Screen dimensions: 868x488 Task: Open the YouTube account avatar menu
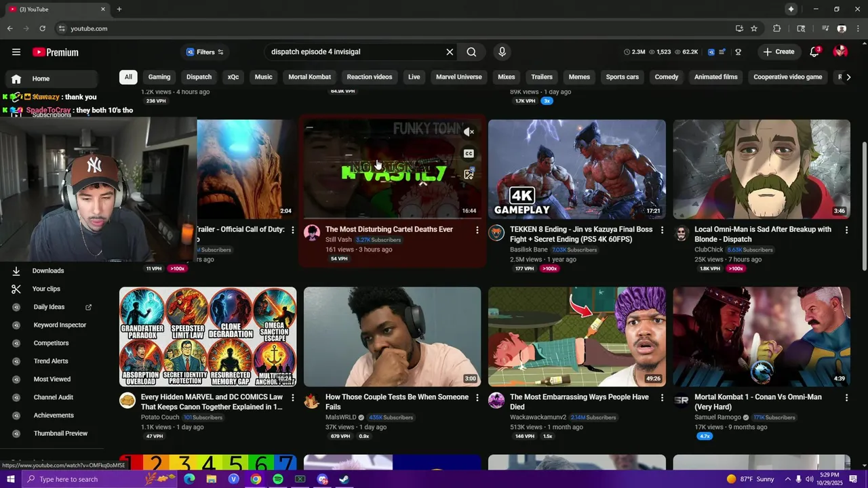pos(840,52)
